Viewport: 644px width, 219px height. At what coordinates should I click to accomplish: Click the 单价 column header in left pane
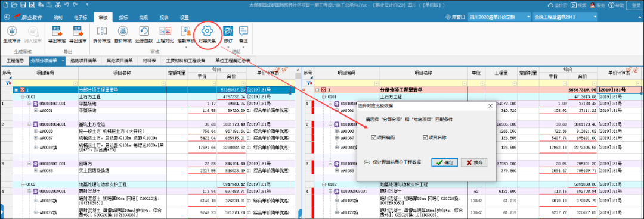[x=203, y=76]
